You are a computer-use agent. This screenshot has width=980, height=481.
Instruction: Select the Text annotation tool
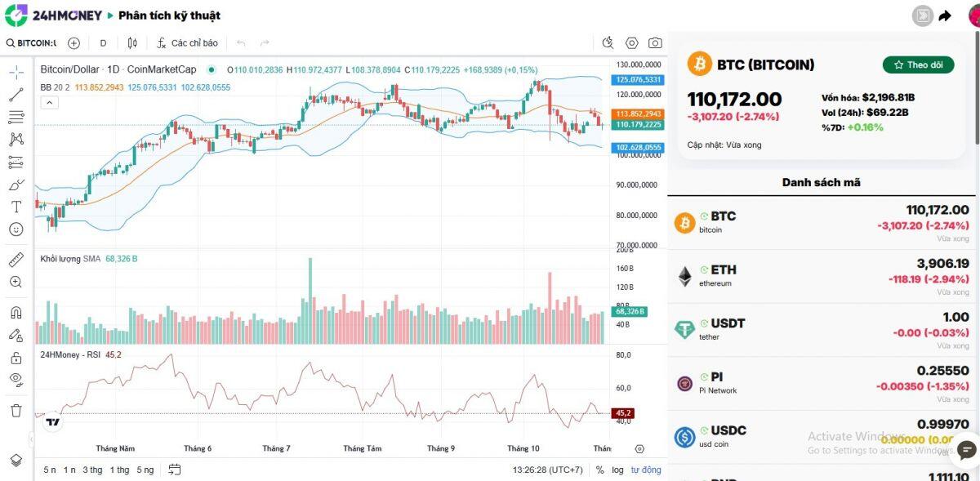click(16, 207)
